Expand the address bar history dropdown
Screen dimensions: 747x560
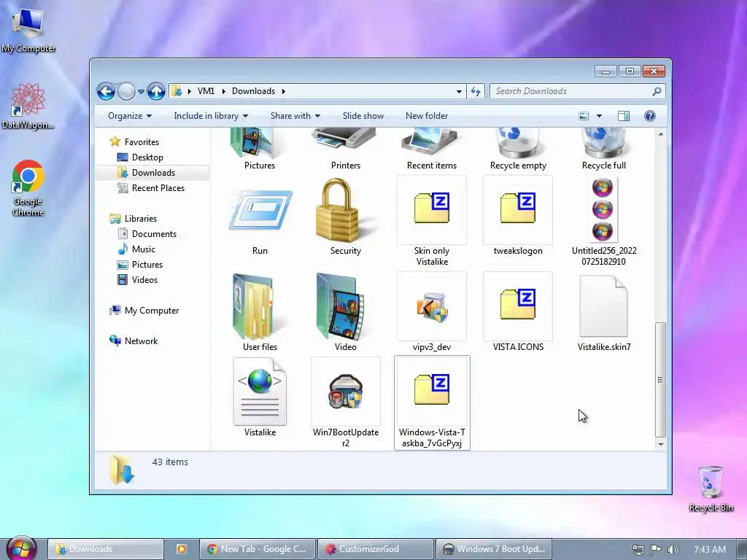459,91
